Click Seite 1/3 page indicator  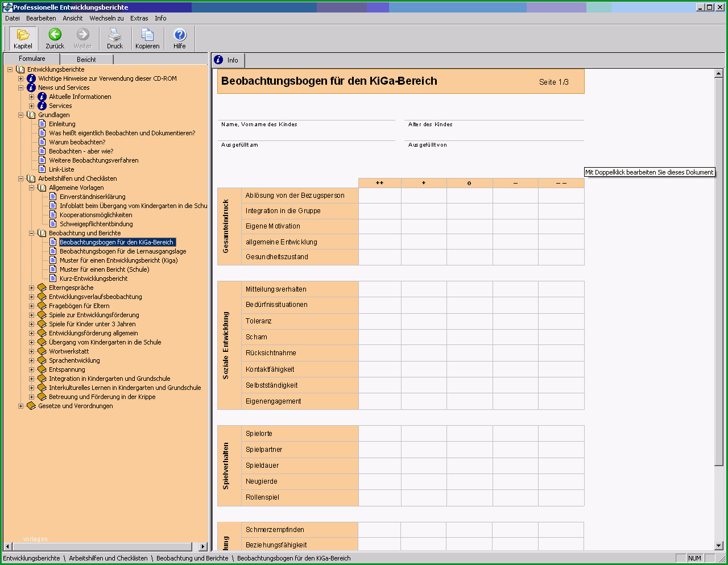554,82
